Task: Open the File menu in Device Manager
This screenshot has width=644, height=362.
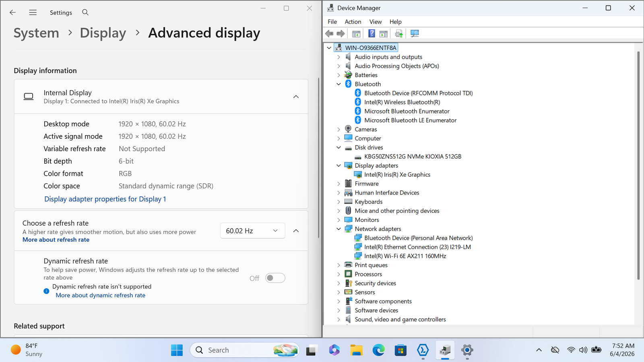Action: pyautogui.click(x=332, y=22)
